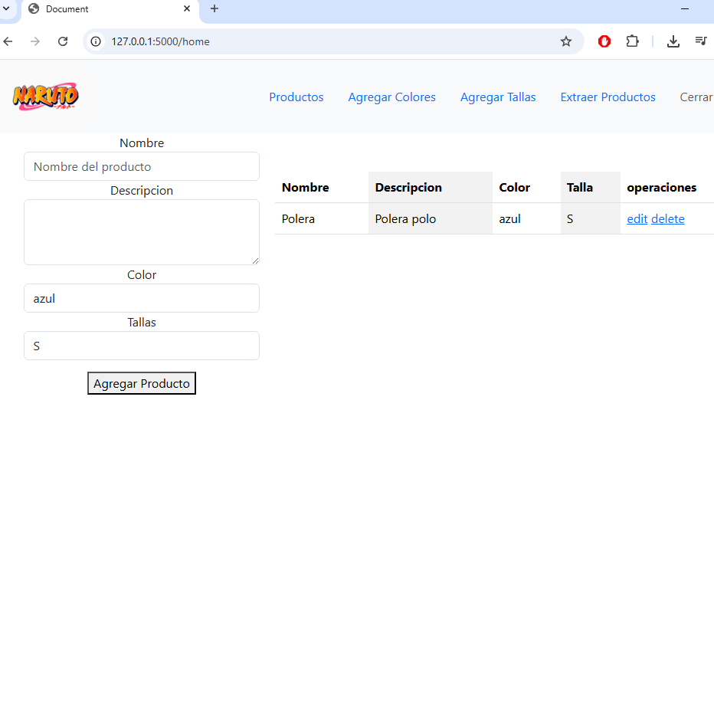Click the red ad-blocker extension icon
The height and width of the screenshot is (728, 714).
(604, 41)
